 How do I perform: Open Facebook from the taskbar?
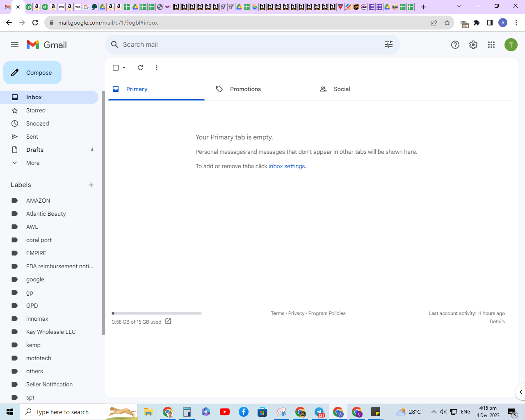click(244, 412)
